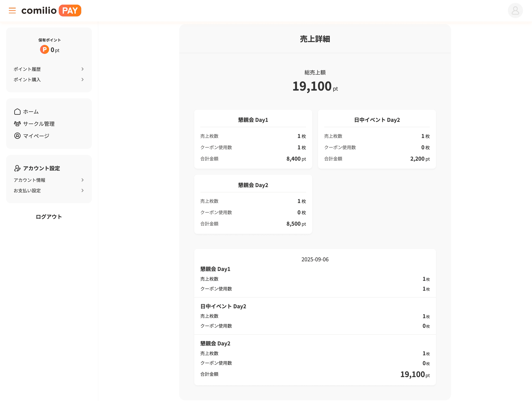Screen dimensions: 532x401
Task: Open the hamburger navigation menu
Action: click(12, 10)
